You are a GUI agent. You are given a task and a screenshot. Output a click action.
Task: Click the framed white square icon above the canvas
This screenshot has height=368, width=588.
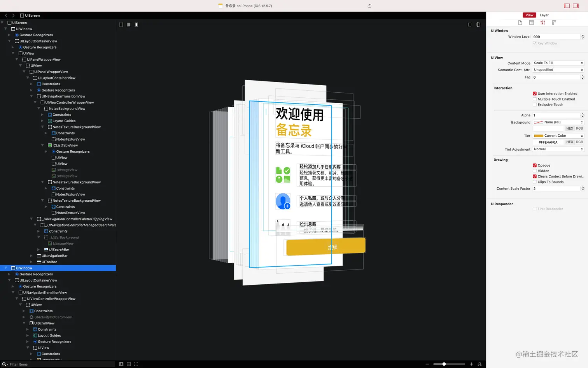136,25
